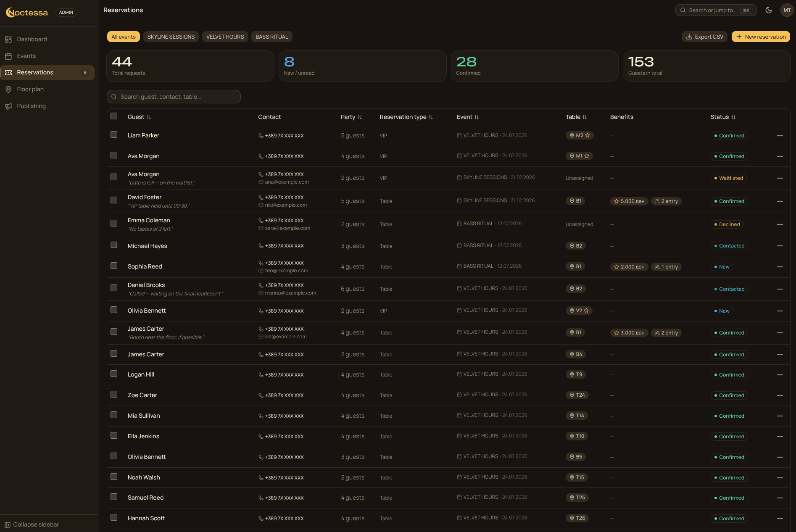
Task: Open Floor plan in the sidebar
Action: (47, 89)
